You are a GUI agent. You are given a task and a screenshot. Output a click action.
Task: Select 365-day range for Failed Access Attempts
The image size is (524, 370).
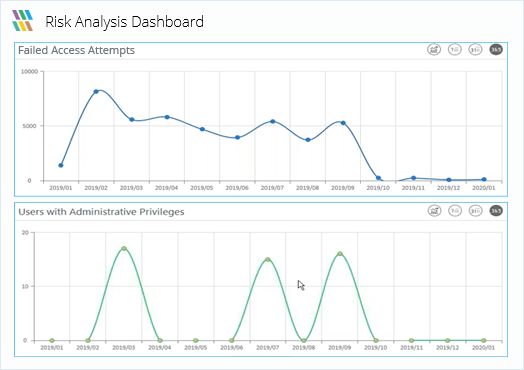496,50
